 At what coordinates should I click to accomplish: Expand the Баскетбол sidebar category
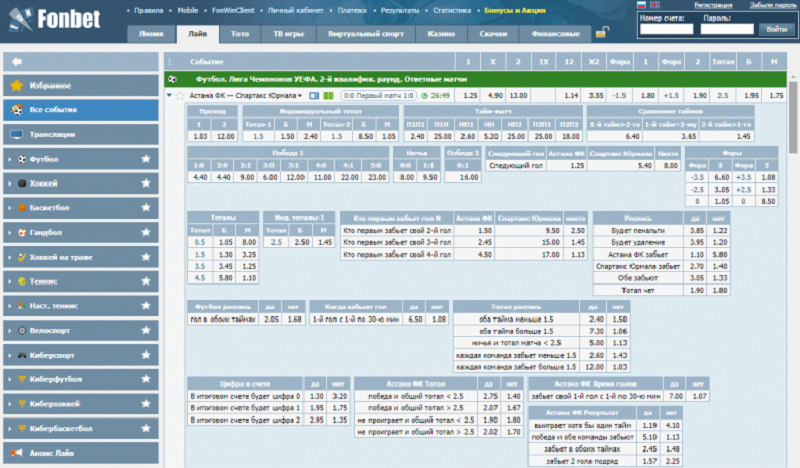point(10,208)
